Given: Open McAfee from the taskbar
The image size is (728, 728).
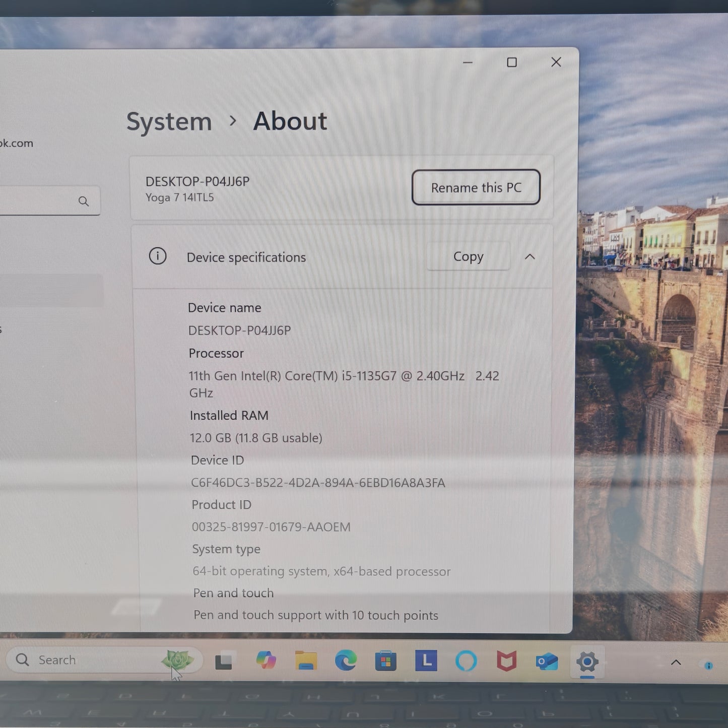Looking at the screenshot, I should point(506,661).
